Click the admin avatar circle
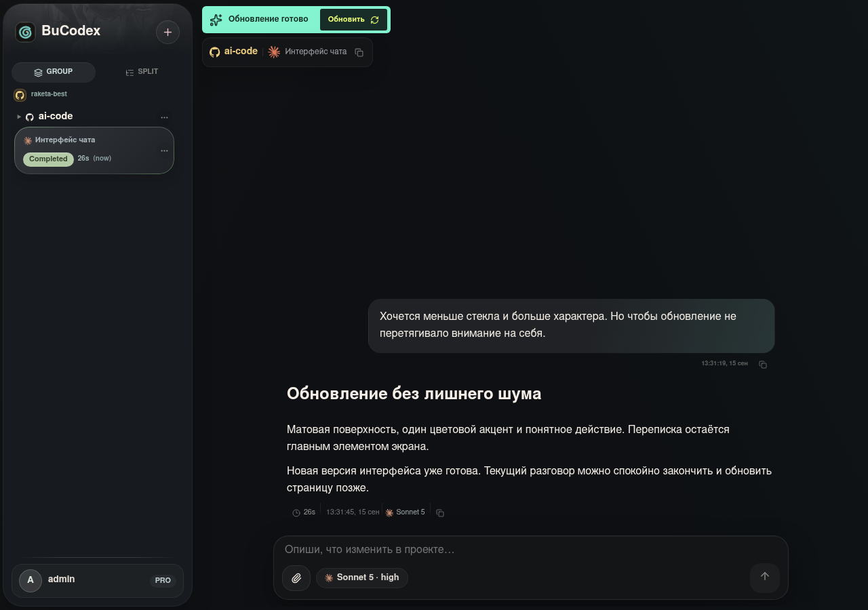Image resolution: width=868 pixels, height=610 pixels. (31, 581)
